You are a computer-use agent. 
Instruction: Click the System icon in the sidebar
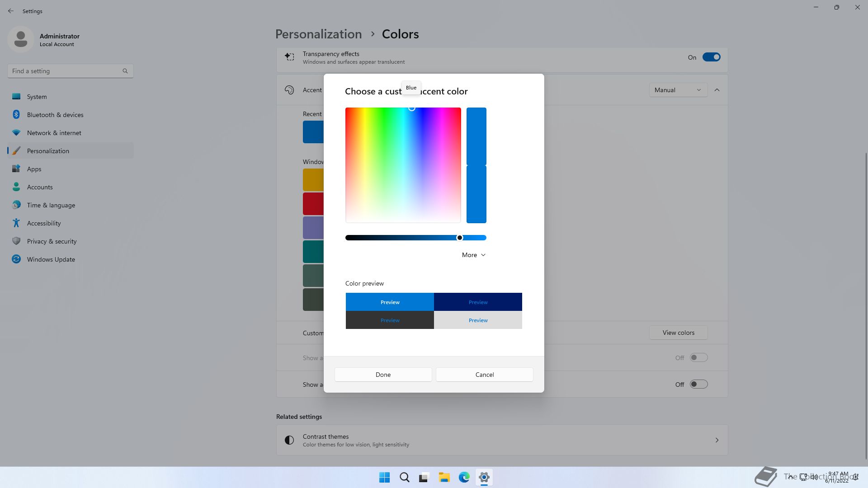(16, 96)
